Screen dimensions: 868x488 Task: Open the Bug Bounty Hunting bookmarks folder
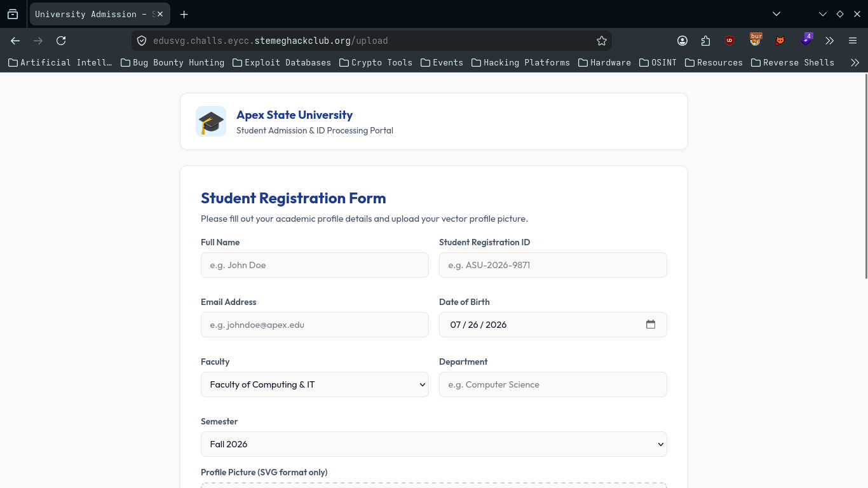(x=172, y=62)
